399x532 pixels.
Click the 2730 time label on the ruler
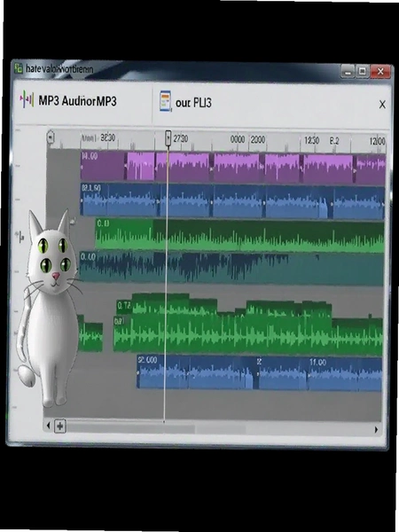[x=181, y=138]
